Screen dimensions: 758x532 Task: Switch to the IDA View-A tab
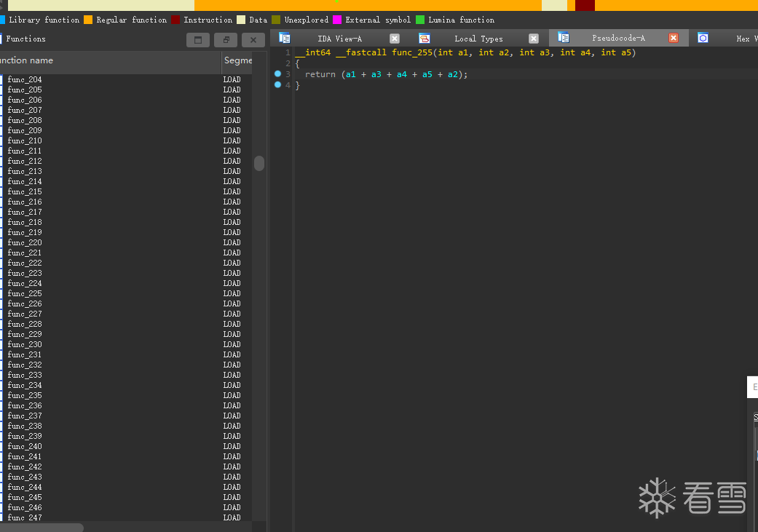point(339,39)
